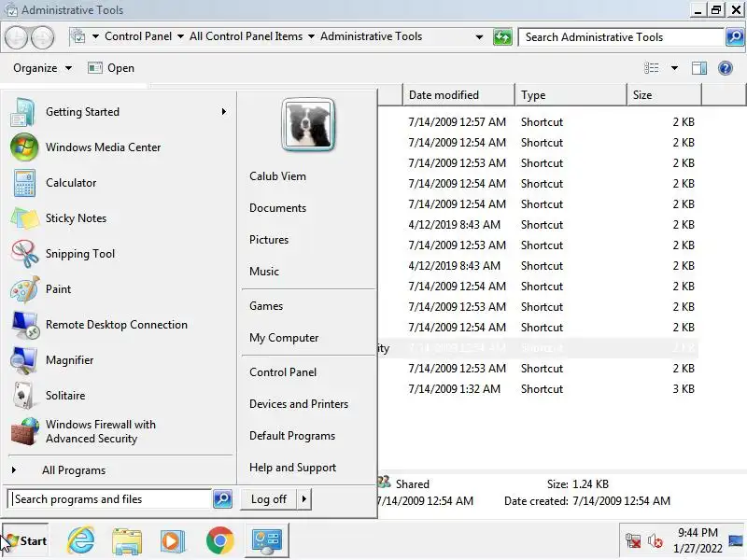Open the Calculator app

pyautogui.click(x=120, y=183)
